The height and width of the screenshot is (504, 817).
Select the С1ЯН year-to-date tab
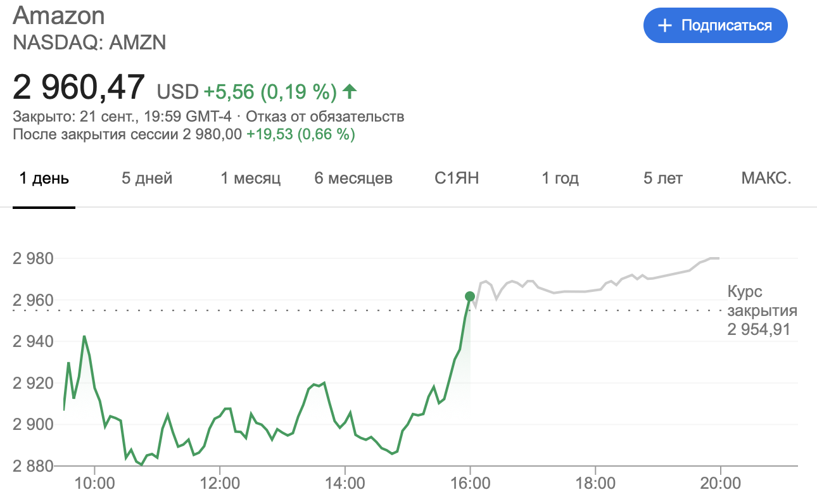pyautogui.click(x=457, y=179)
